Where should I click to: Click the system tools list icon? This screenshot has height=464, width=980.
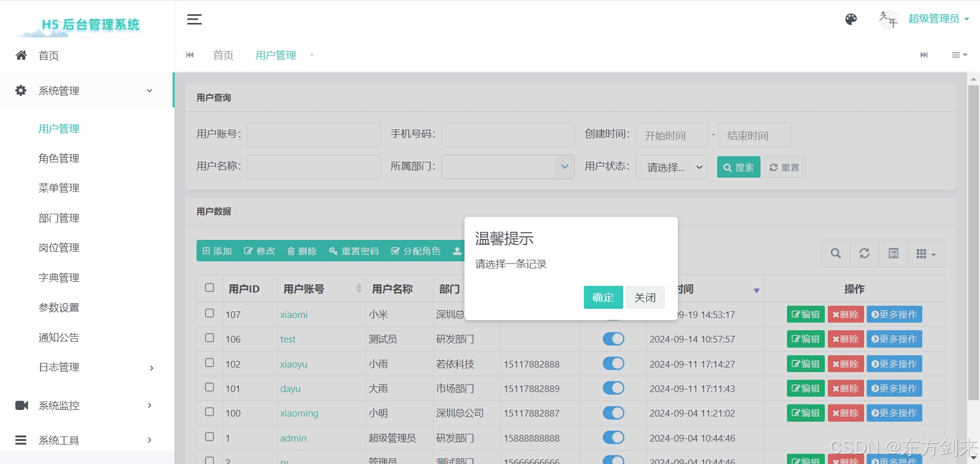point(21,440)
